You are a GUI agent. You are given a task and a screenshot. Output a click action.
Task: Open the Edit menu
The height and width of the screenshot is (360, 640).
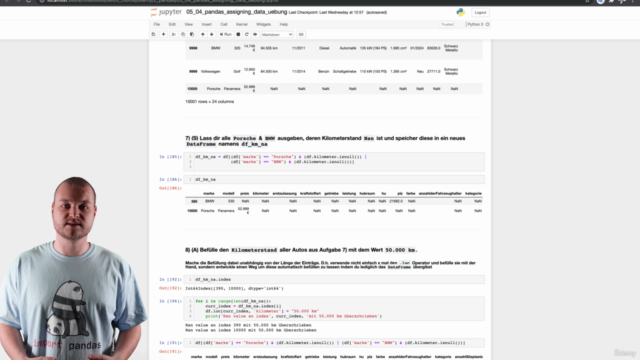coord(172,24)
